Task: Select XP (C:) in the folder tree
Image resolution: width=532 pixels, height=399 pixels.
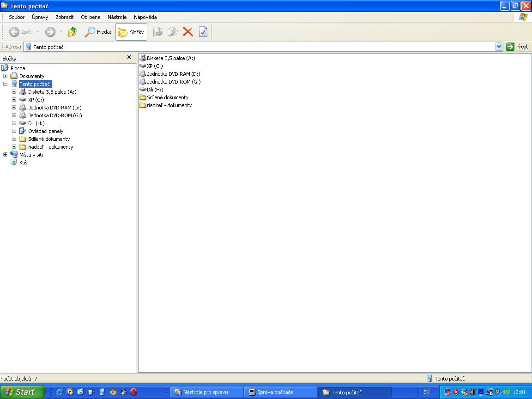Action: pyautogui.click(x=36, y=100)
